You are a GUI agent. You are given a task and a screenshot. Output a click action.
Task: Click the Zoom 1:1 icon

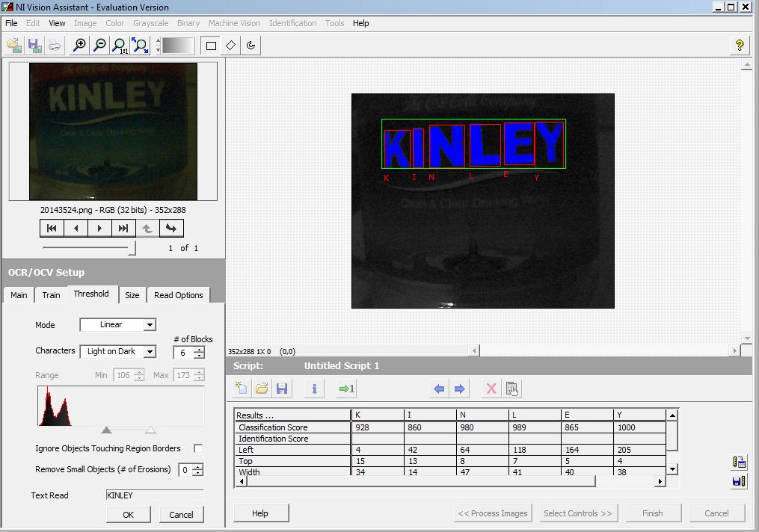(x=119, y=46)
